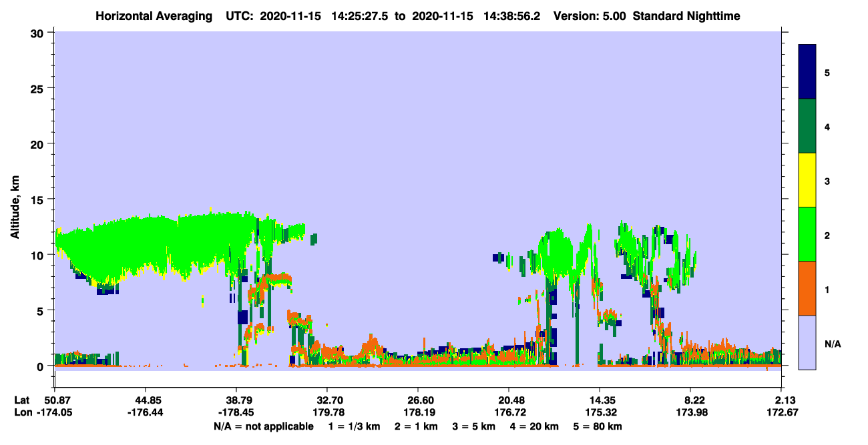Click latitude value 32.70
The height and width of the screenshot is (445, 868).
point(327,400)
